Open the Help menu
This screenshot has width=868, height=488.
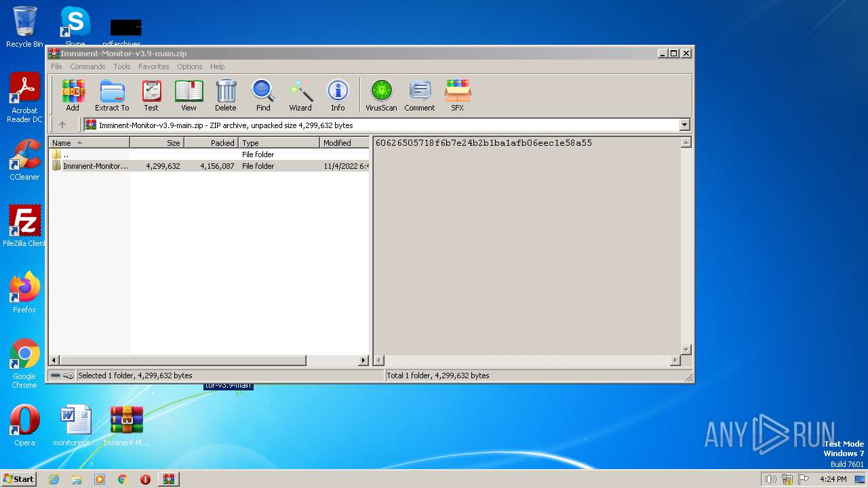217,66
